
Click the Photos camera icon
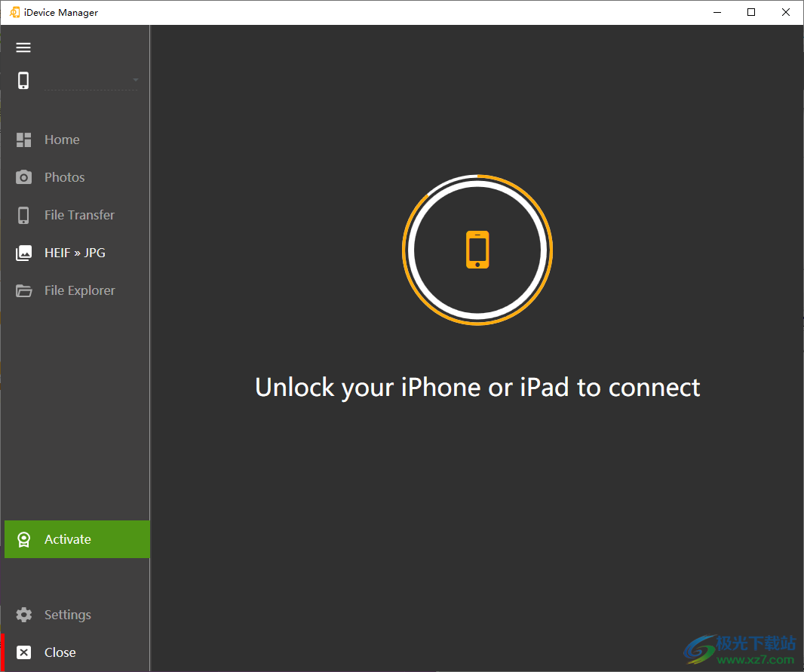(23, 177)
